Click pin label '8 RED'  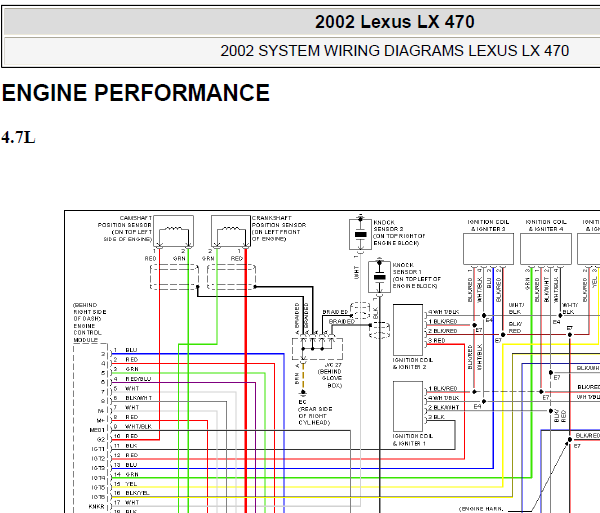tap(126, 417)
